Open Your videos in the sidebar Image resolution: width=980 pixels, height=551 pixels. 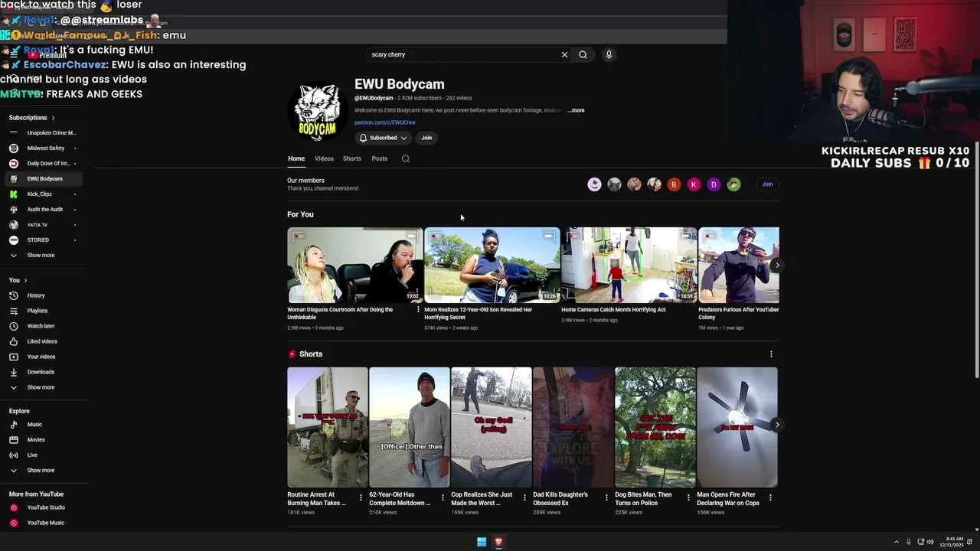pos(44,357)
